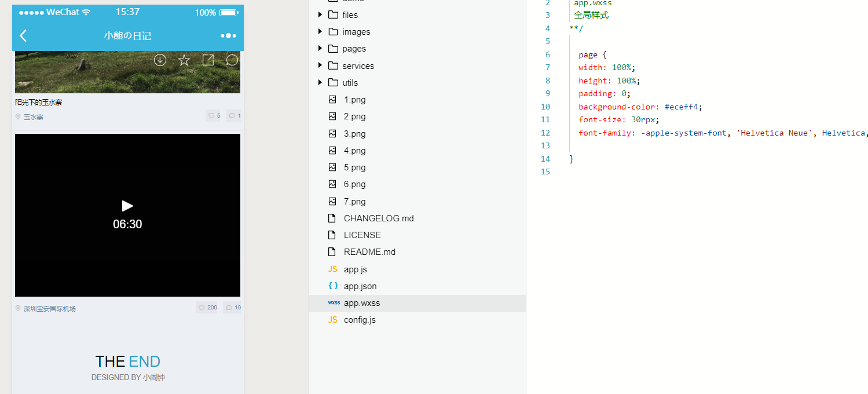Select the pages folder icon

click(x=333, y=48)
